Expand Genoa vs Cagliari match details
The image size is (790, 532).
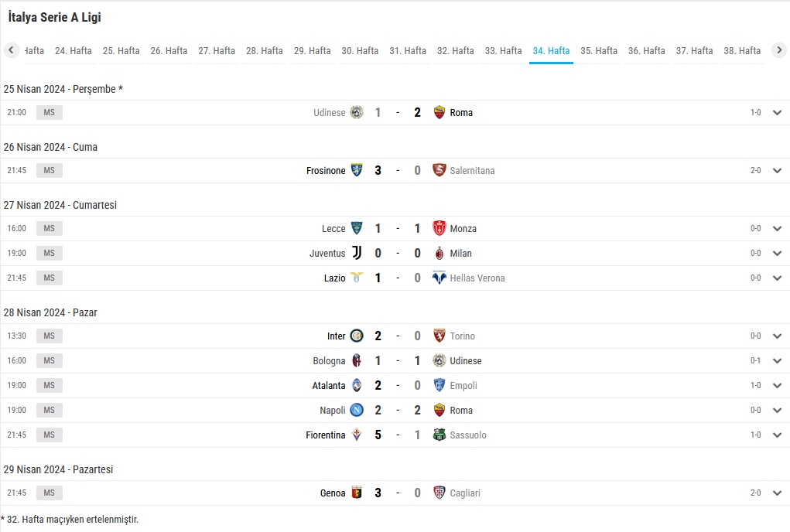pyautogui.click(x=778, y=493)
